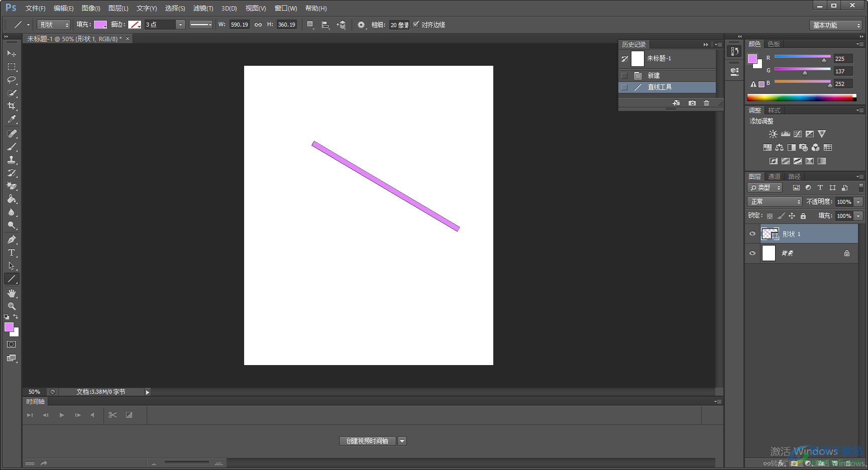Open the 形状 tool mode dropdown

pos(54,25)
